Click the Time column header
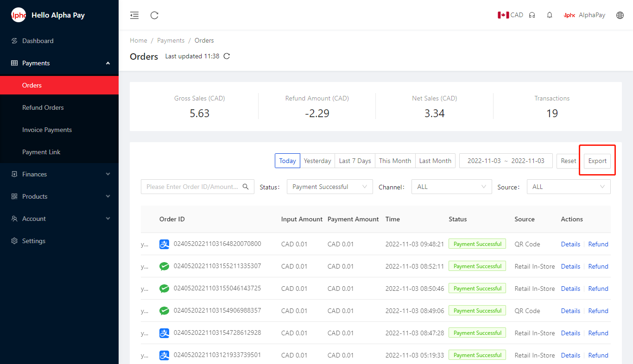633x364 pixels. point(392,219)
